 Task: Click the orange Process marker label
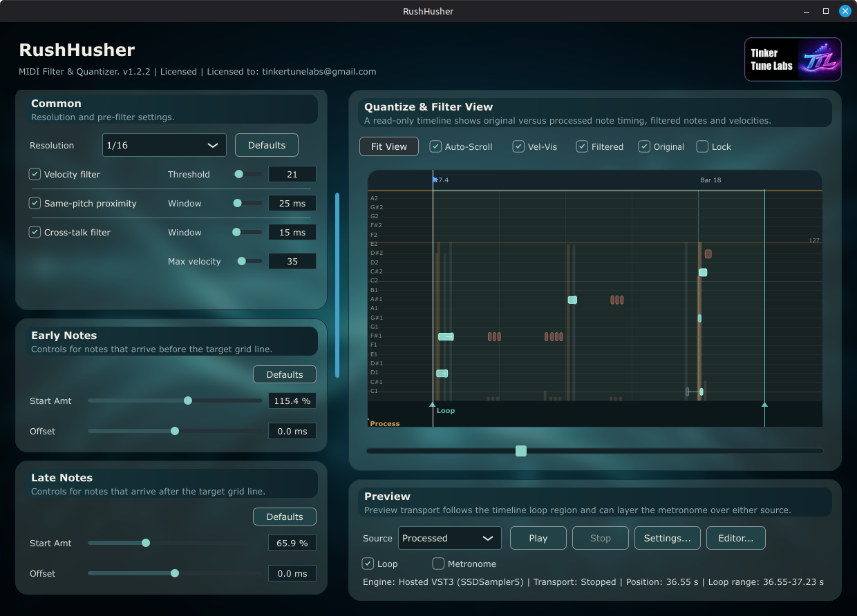click(x=384, y=423)
